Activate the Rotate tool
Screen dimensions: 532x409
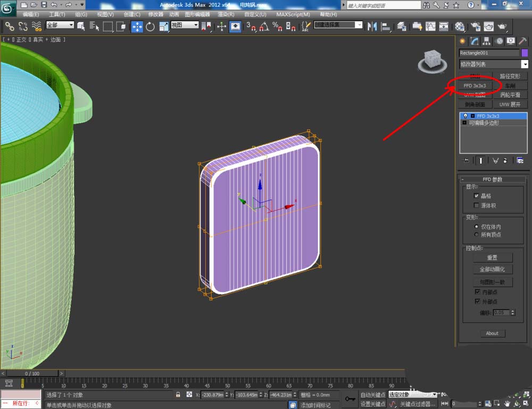151,27
